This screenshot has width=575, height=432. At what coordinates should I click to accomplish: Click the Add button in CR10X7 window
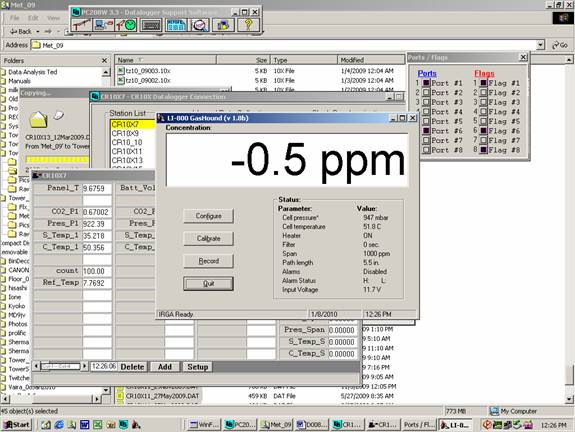(x=165, y=367)
